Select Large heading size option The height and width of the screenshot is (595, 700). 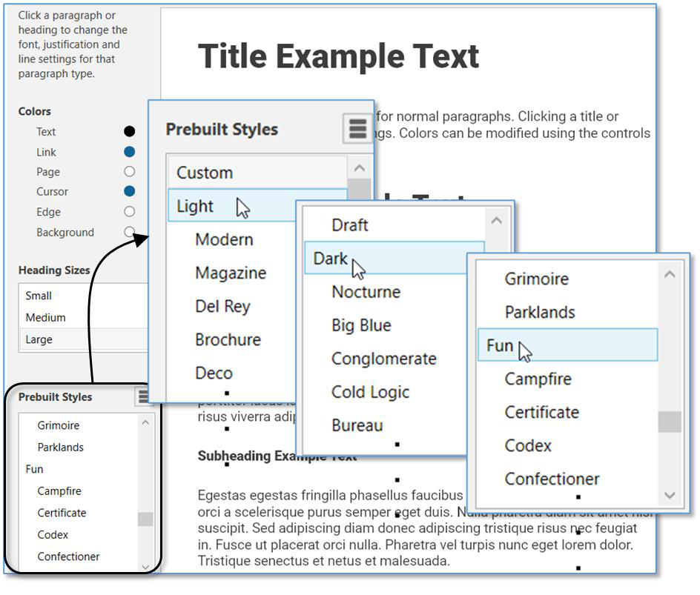[x=39, y=339]
